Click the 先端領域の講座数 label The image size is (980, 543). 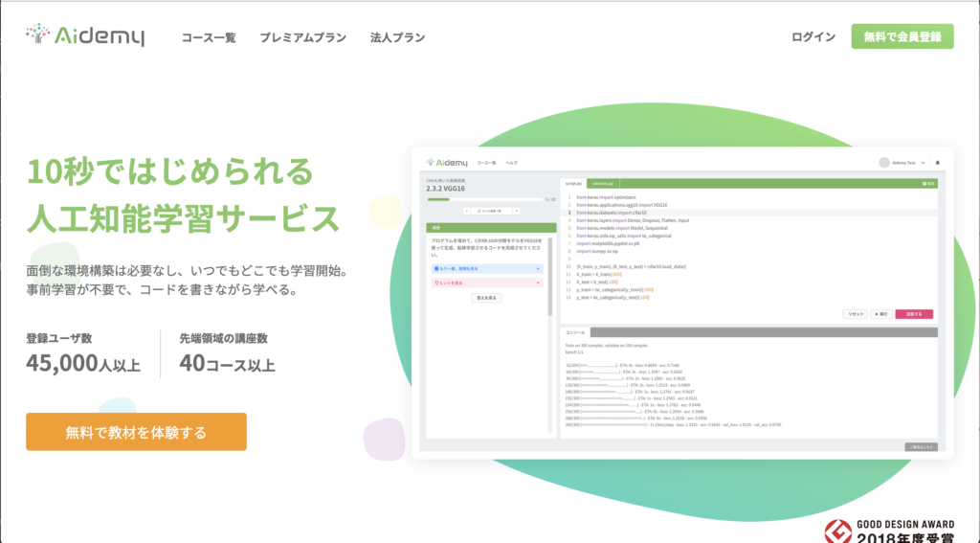(223, 338)
